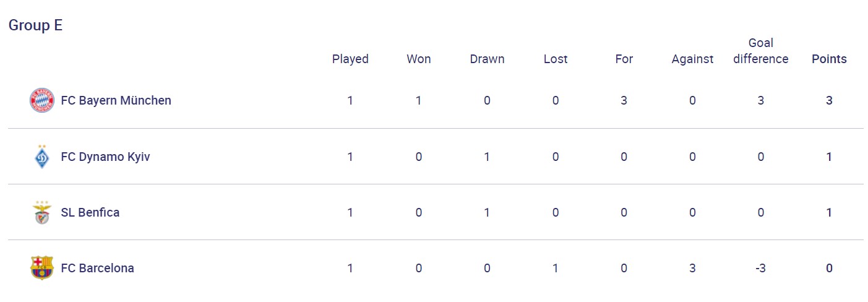868x302 pixels.
Task: Click the FC Barcelona club crest
Action: pos(42,268)
